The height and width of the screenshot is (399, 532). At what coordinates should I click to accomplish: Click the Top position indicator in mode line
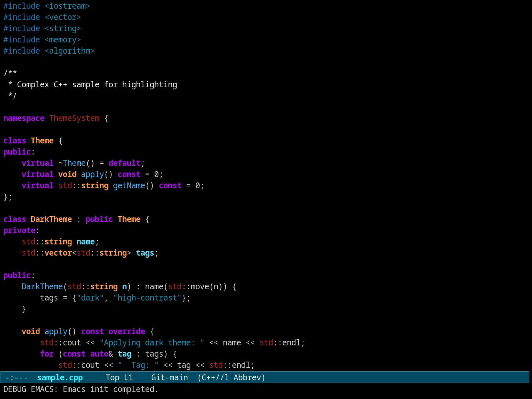[113, 377]
